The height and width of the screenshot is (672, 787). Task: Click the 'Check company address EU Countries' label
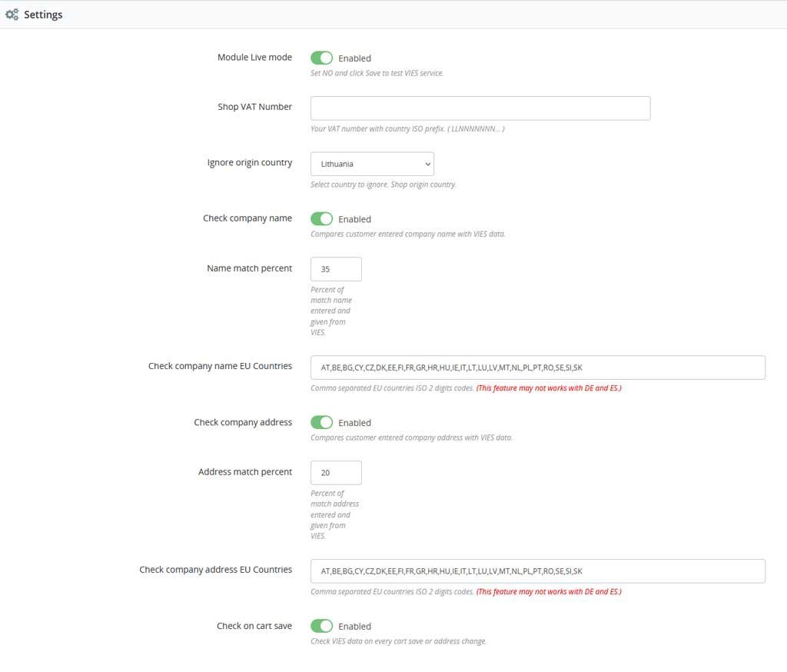point(215,570)
